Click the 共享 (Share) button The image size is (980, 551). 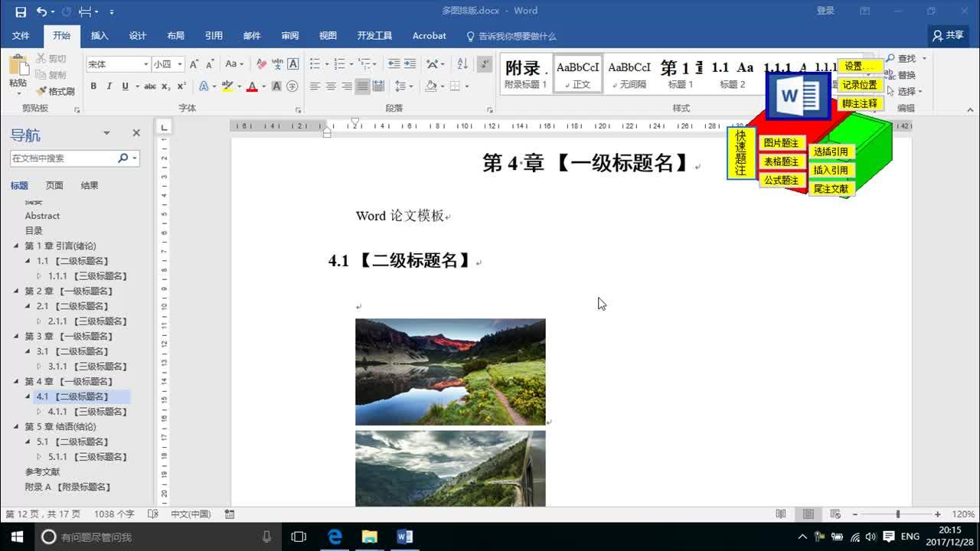coord(948,35)
